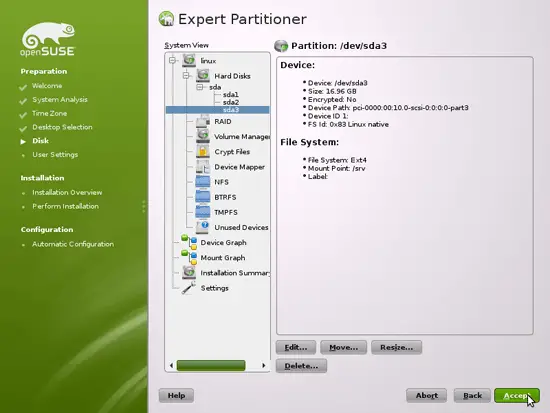This screenshot has height=413, width=550.
Task: Open the TMPFS entry
Action: point(226,212)
